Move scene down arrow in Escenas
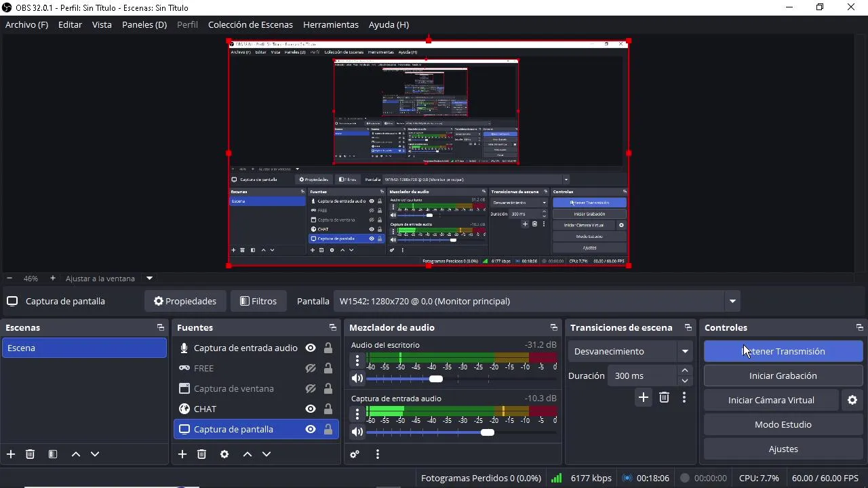This screenshot has width=868, height=488. point(95,454)
